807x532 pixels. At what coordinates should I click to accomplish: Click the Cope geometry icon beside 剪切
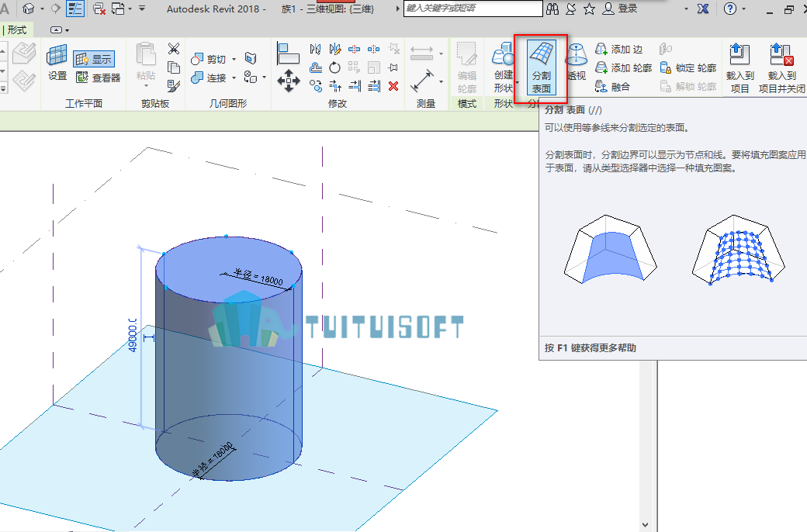251,58
